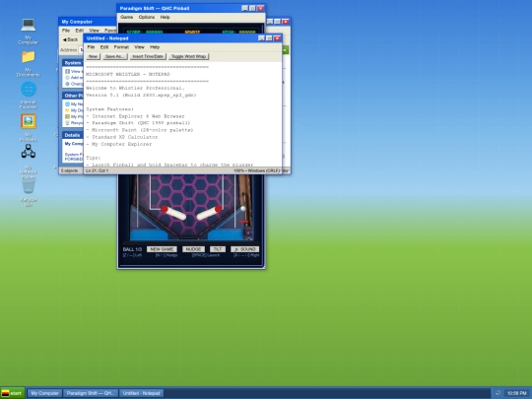532x399 pixels.
Task: Click the 'BALL 1/3' indicator in Pinball
Action: [x=132, y=249]
